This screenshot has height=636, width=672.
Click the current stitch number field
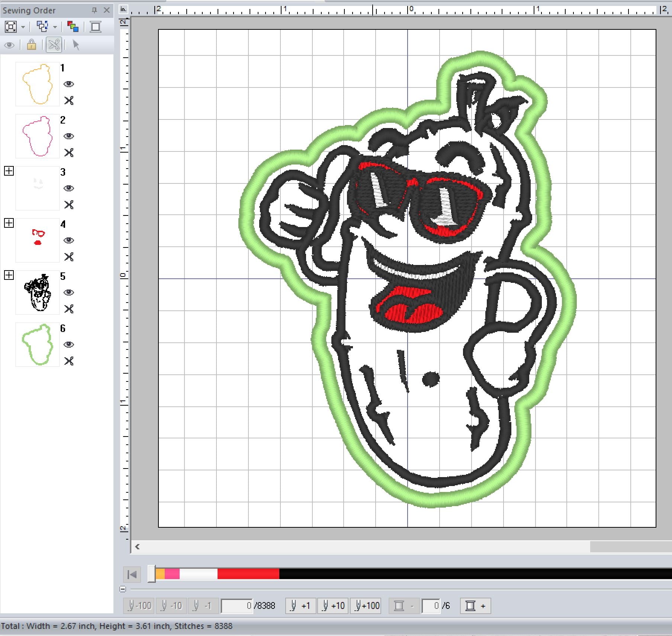[237, 606]
